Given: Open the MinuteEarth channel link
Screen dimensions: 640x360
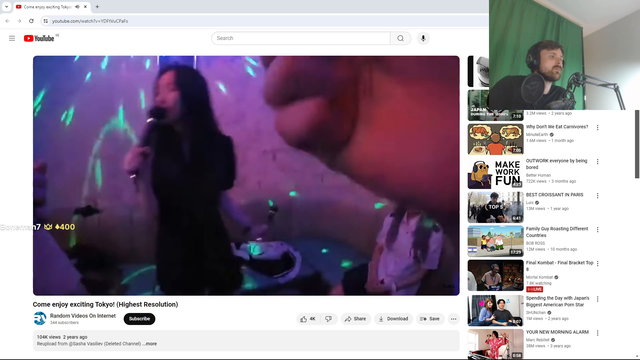Looking at the screenshot, I should [x=537, y=134].
